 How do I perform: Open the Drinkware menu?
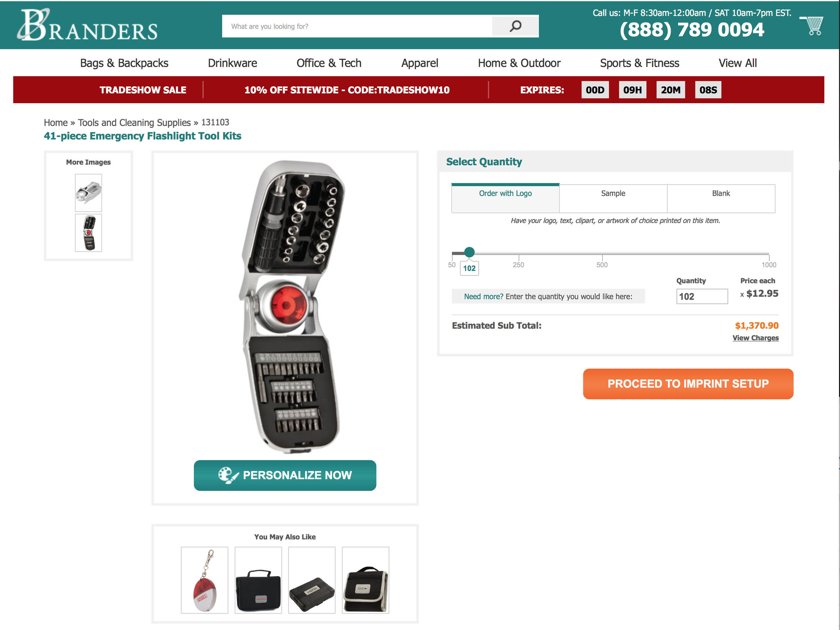tap(233, 63)
